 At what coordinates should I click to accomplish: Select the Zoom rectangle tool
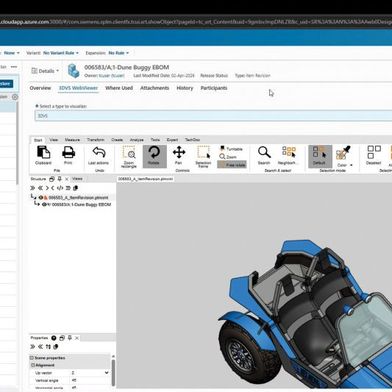click(x=129, y=156)
